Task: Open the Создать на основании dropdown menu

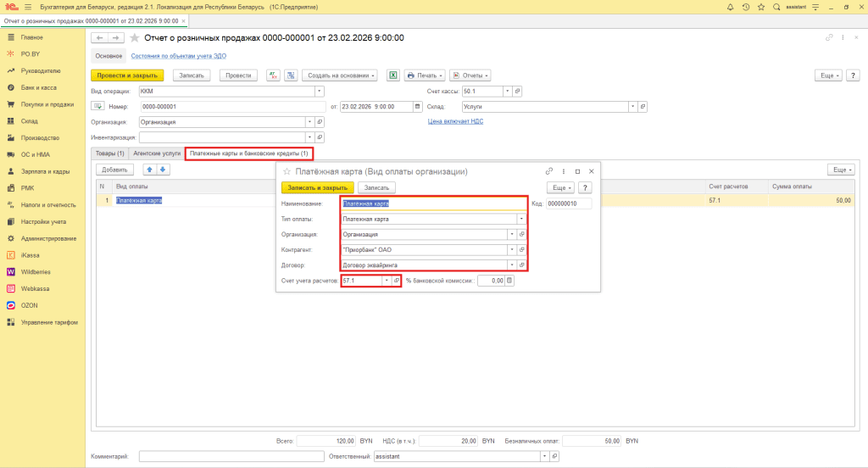Action: coord(341,75)
